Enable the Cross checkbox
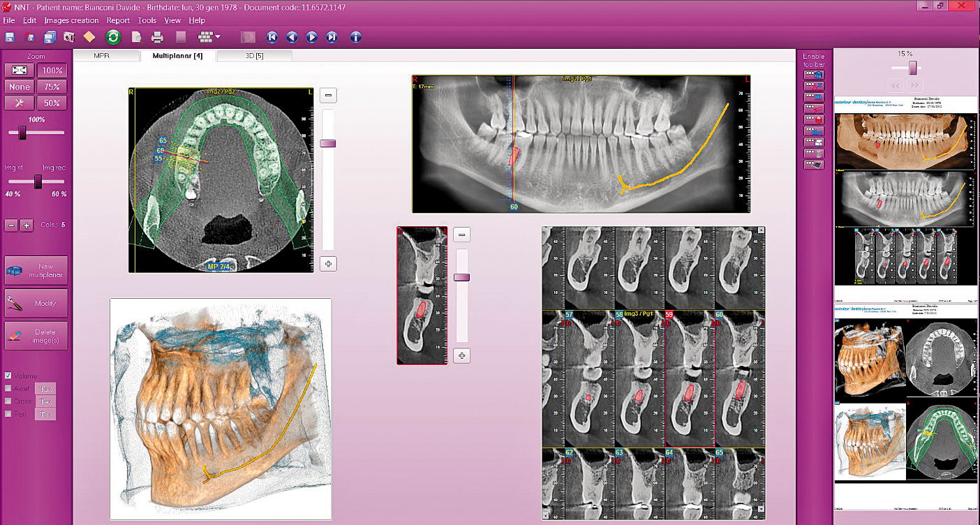 tap(8, 401)
